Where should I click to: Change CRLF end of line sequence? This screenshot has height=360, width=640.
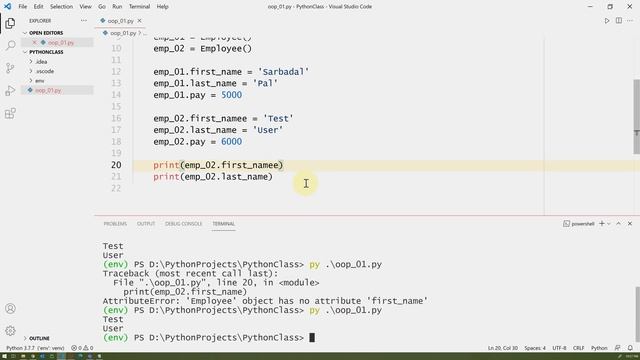pos(578,348)
